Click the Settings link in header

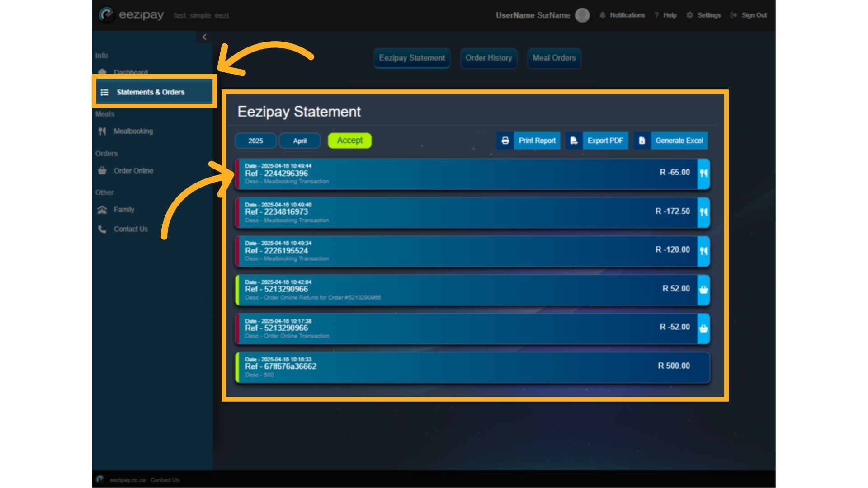tap(709, 15)
